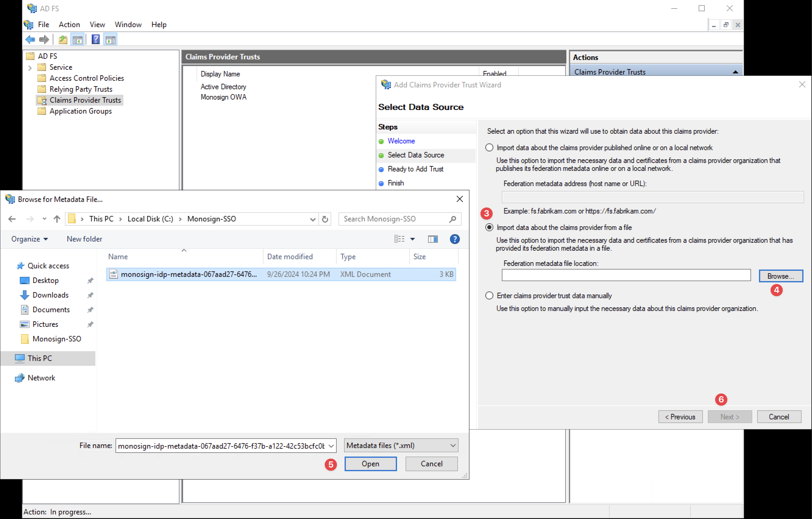Open the Window menu
The height and width of the screenshot is (519, 812).
pos(128,25)
